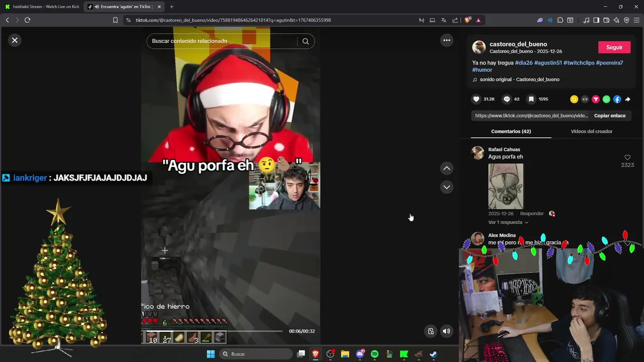This screenshot has height=362, width=644.
Task: Seek on the video progress bar
Action: pyautogui.click(x=214, y=331)
